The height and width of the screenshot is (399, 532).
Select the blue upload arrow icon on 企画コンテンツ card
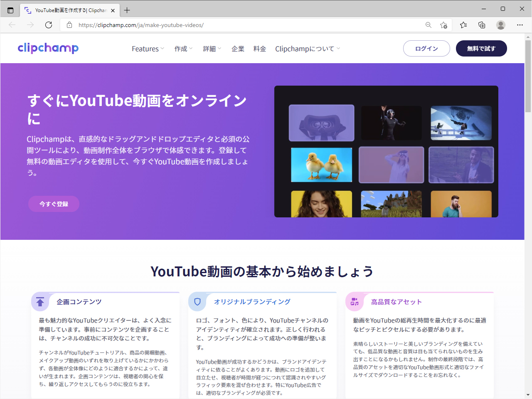pyautogui.click(x=40, y=302)
